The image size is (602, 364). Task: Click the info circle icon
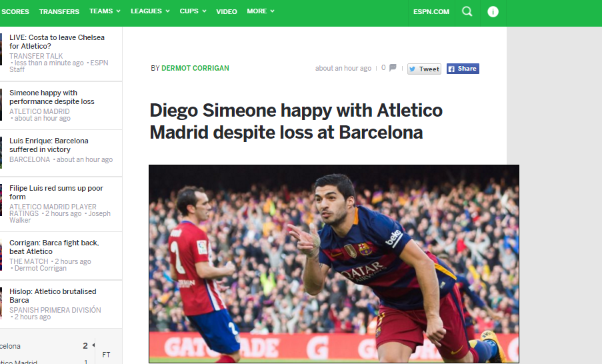(493, 11)
